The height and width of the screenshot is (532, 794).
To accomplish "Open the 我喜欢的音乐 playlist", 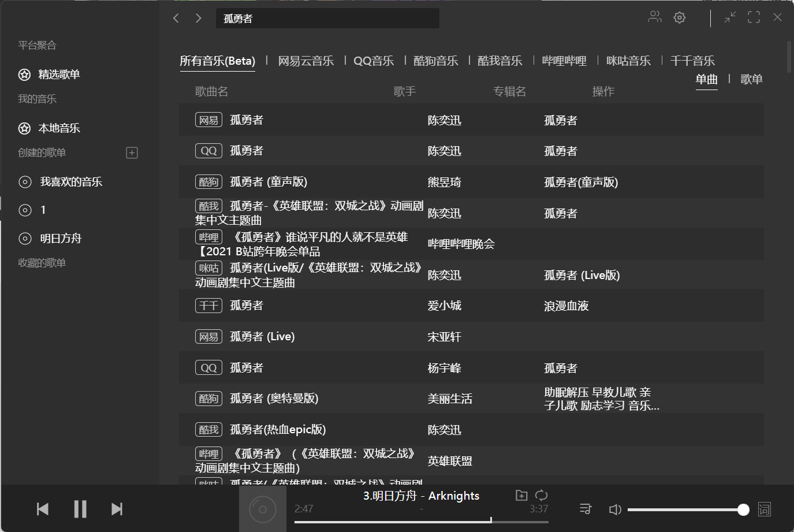I will click(71, 182).
